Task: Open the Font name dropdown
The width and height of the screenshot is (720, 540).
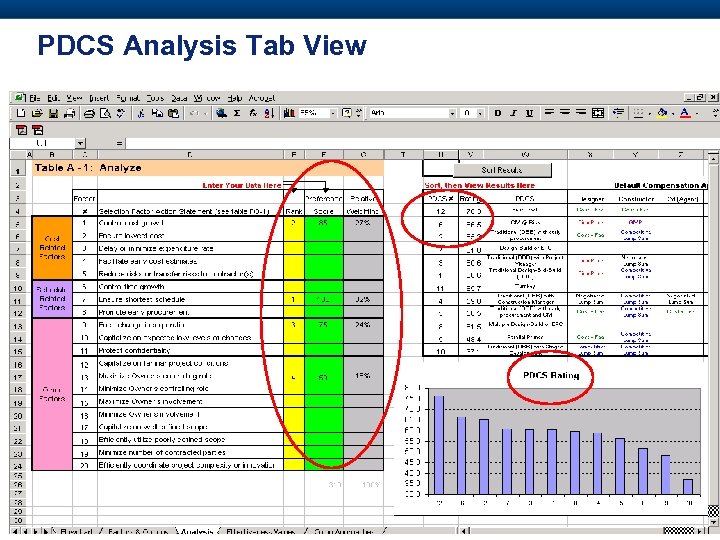Action: [x=452, y=113]
